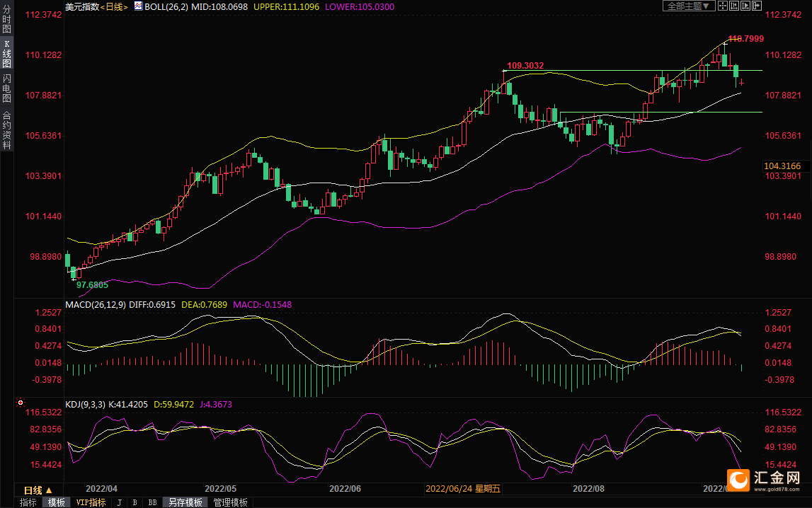
Task: Click the 109.3032 high price label
Action: pyautogui.click(x=525, y=66)
